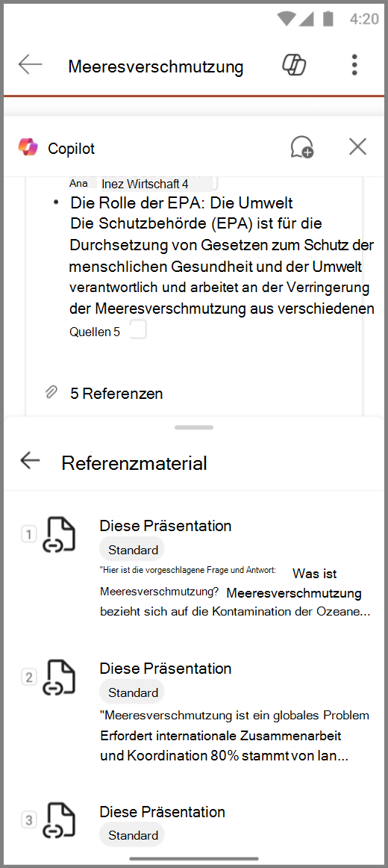Click 'Quellen 5' text
The width and height of the screenshot is (388, 868).
coord(95,332)
